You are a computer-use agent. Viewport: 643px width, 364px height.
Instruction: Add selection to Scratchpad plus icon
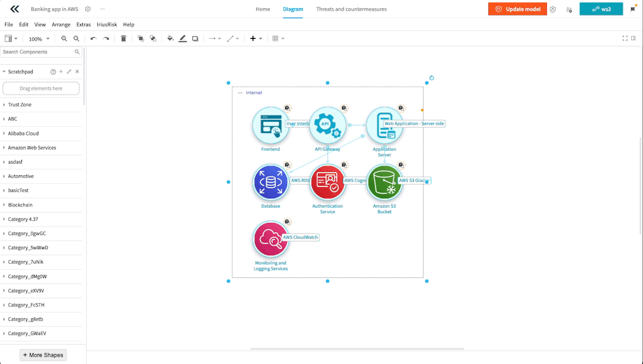point(61,72)
